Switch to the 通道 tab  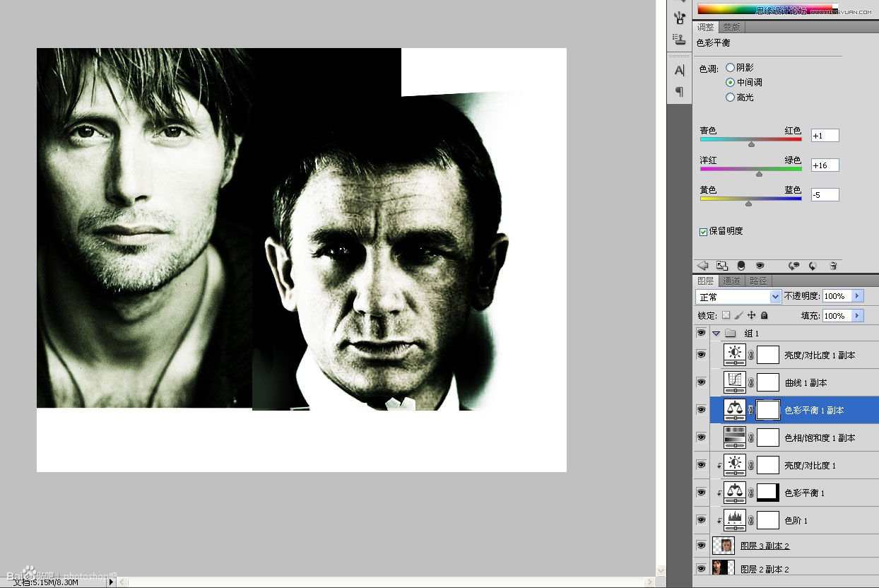731,281
